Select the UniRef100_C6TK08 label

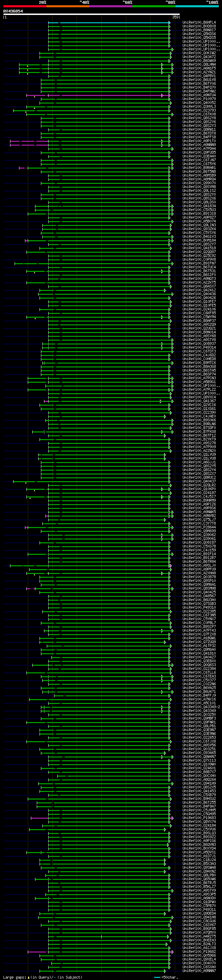click(199, 114)
